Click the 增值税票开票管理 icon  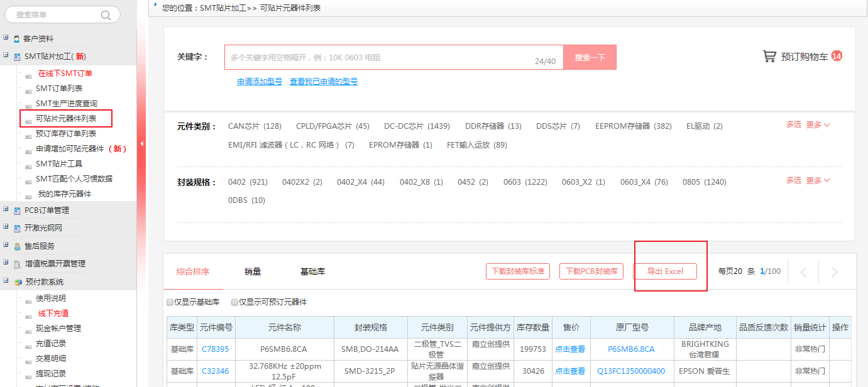tap(17, 264)
